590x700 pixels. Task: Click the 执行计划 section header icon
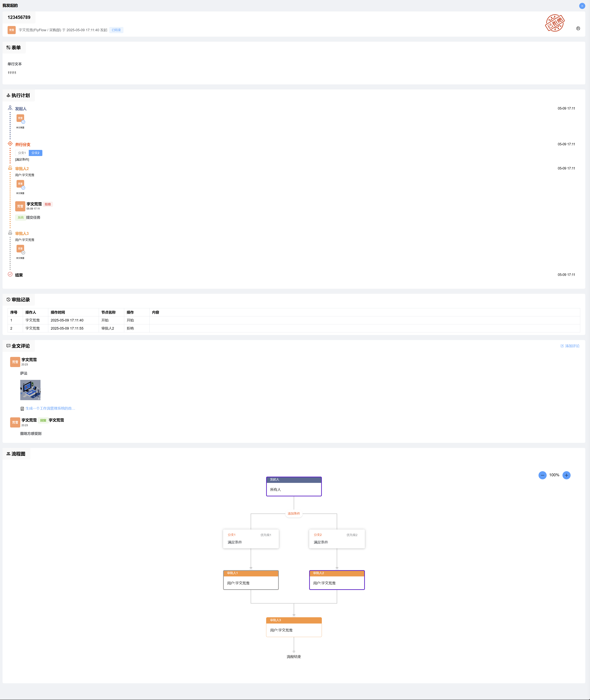[8, 95]
